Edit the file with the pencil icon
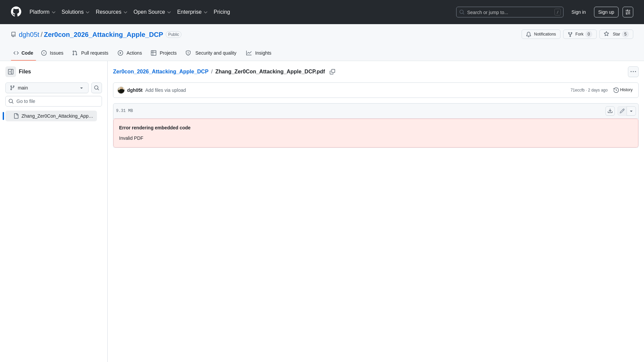 (622, 111)
